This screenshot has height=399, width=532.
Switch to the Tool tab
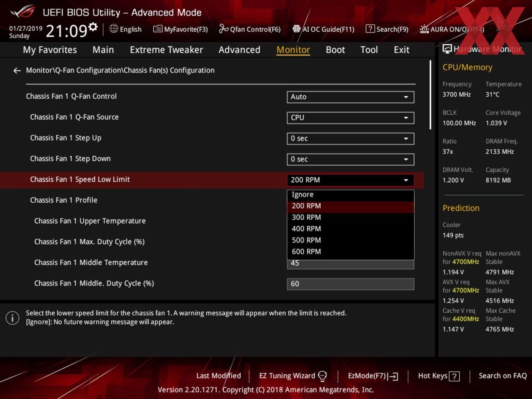pos(369,50)
